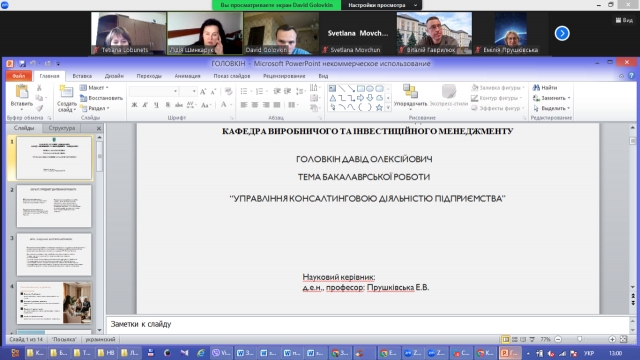
Task: Click the Упорядочить arrange icon
Action: (x=410, y=91)
